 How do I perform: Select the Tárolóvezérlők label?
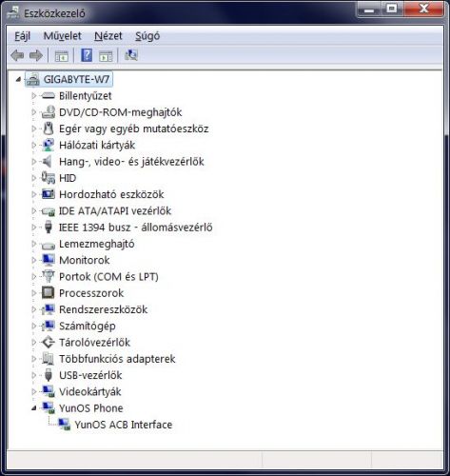pyautogui.click(x=94, y=343)
